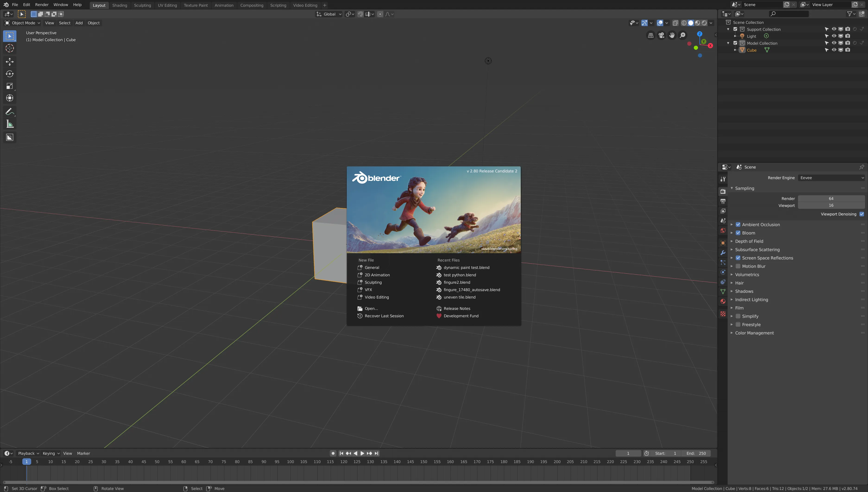Viewport: 868px width, 492px height.
Task: Switch to the Sculpting workspace tab
Action: 142,5
